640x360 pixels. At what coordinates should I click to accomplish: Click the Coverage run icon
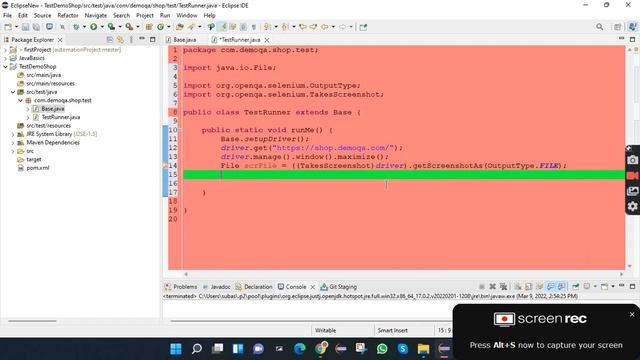[111, 27]
